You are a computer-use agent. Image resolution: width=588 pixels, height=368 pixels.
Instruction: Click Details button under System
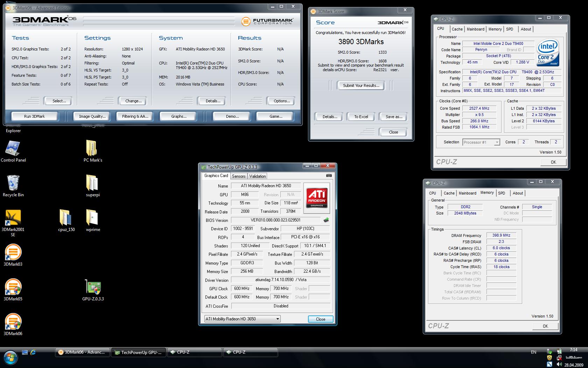click(x=213, y=101)
